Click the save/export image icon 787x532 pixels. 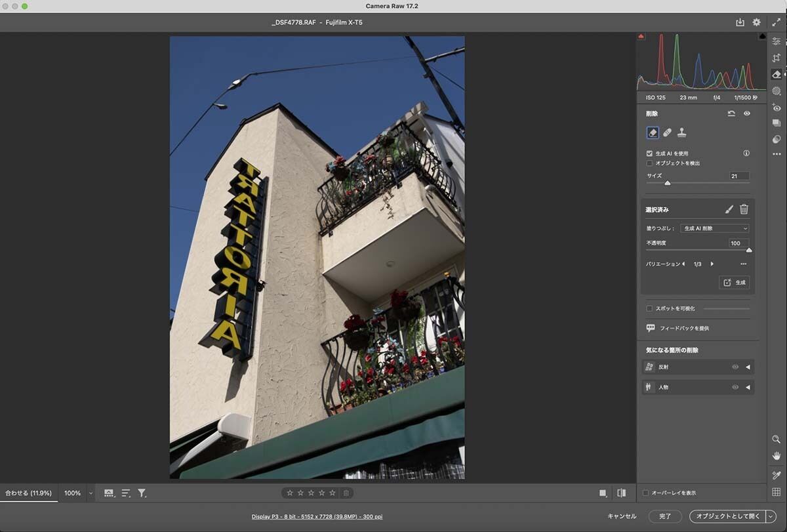(x=740, y=22)
